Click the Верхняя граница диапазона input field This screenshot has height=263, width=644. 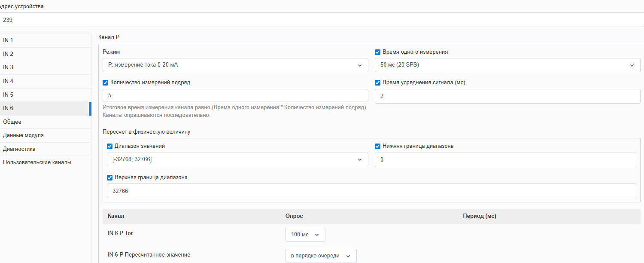(371, 191)
